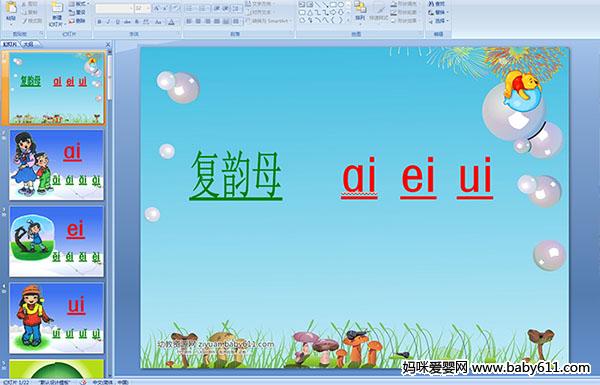600x385 pixels.
Task: Open the Align Text options
Action: click(261, 12)
